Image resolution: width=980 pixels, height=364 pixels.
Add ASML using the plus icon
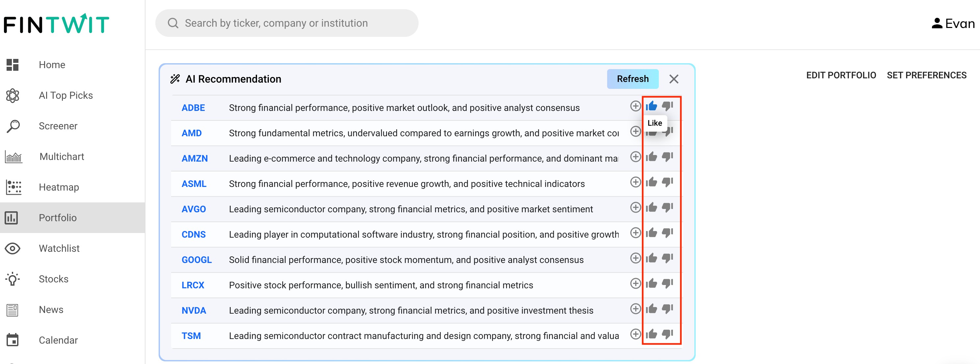click(x=635, y=182)
